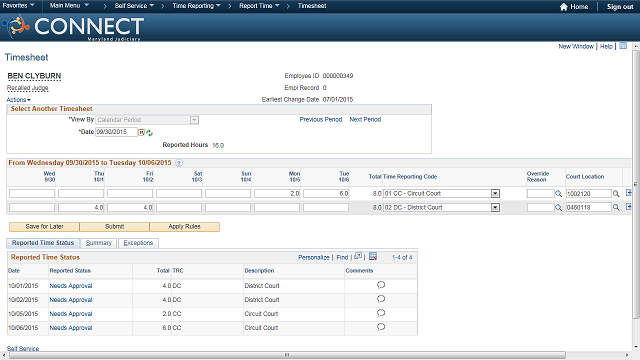The width and height of the screenshot is (640, 360).
Task: Go to Previous Period
Action: (x=321, y=120)
